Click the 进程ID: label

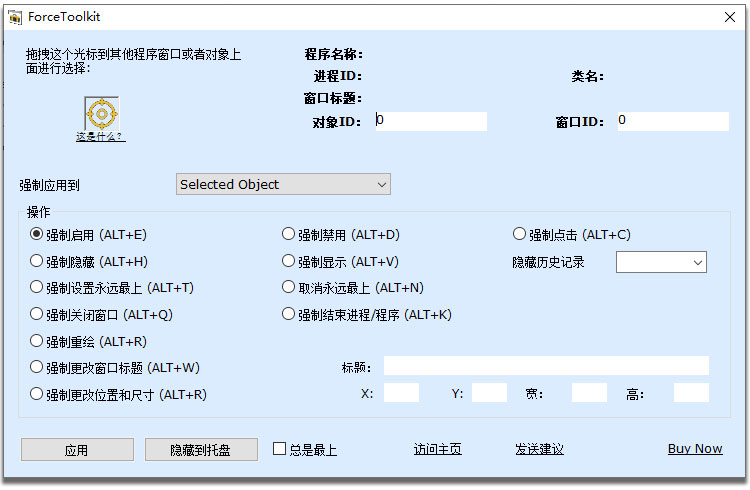338,76
